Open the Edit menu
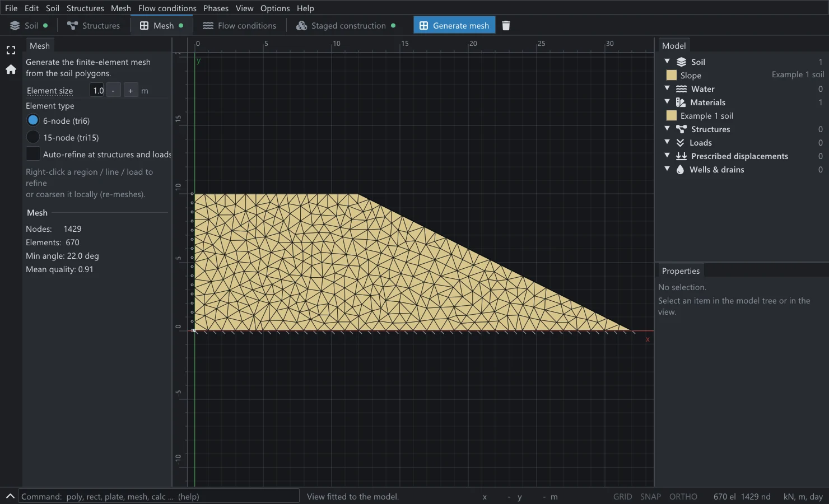Image resolution: width=829 pixels, height=504 pixels. click(x=31, y=8)
